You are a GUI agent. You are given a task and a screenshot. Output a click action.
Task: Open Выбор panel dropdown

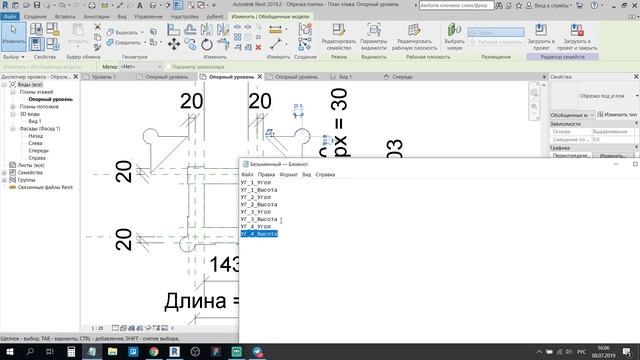(x=14, y=57)
